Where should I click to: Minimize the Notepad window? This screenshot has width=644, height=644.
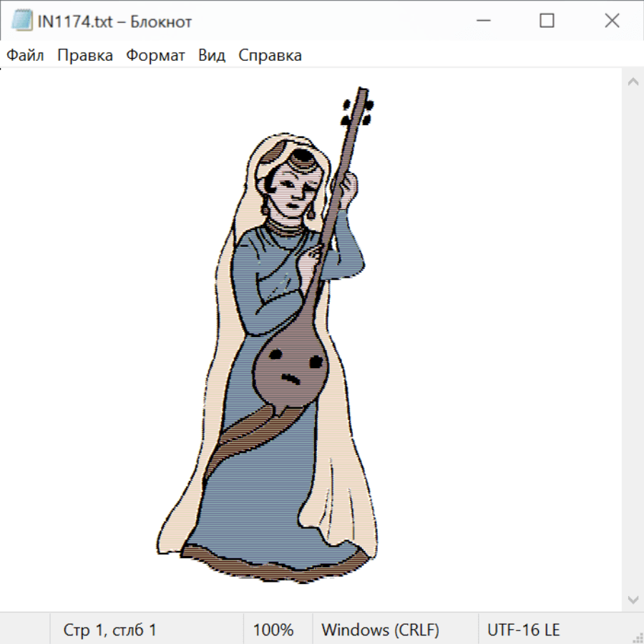pos(482,21)
